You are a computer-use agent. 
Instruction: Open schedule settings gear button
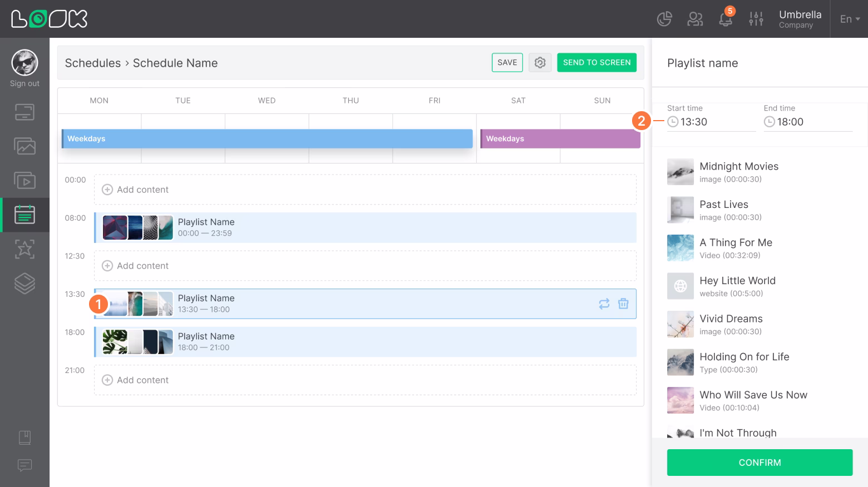[540, 63]
